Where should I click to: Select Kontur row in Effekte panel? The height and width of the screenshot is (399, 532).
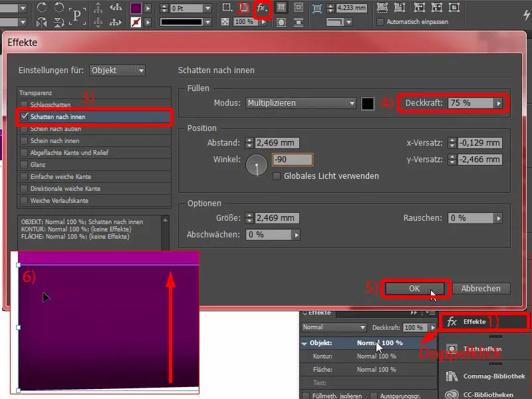click(368, 356)
